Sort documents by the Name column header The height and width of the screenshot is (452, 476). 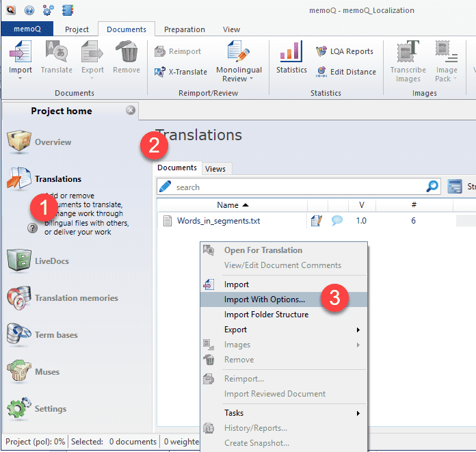coord(233,205)
